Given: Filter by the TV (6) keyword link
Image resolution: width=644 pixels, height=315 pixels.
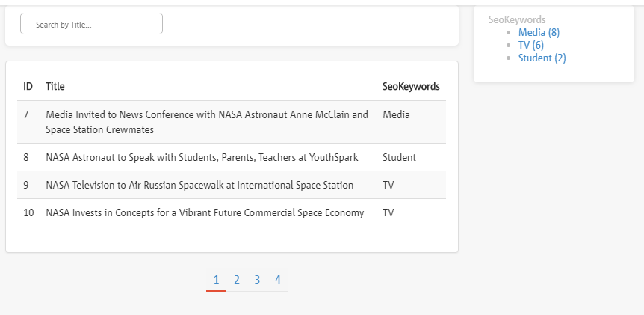Looking at the screenshot, I should point(530,45).
